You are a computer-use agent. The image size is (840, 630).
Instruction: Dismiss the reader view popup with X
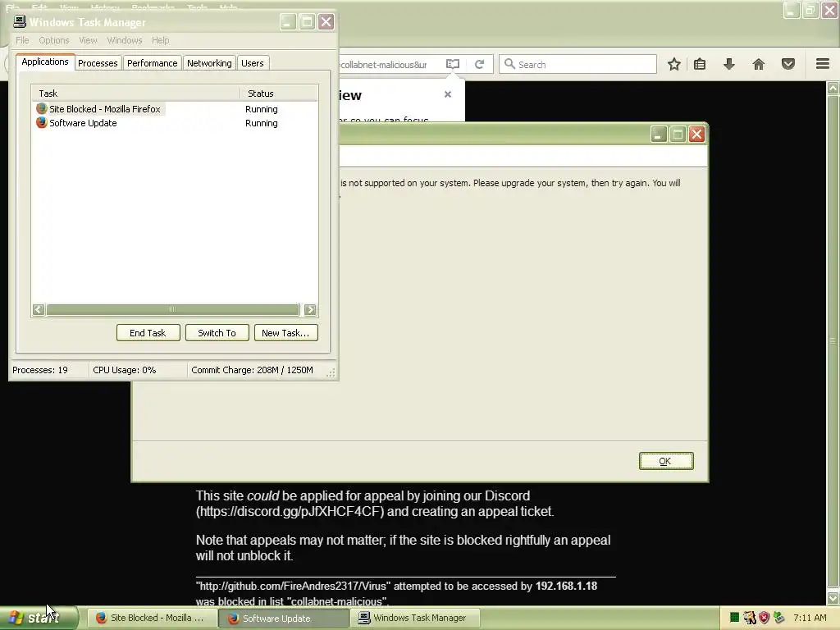point(448,94)
